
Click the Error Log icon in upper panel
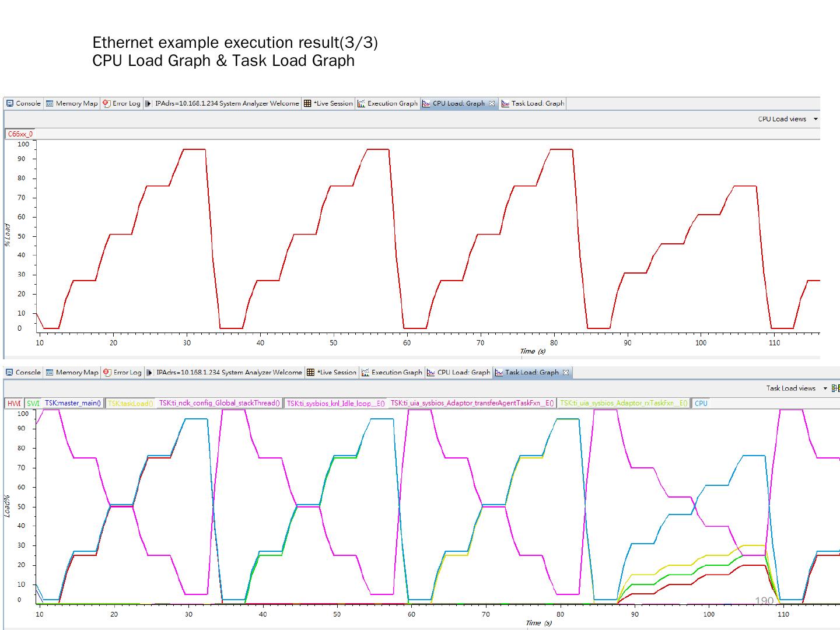pos(106,103)
